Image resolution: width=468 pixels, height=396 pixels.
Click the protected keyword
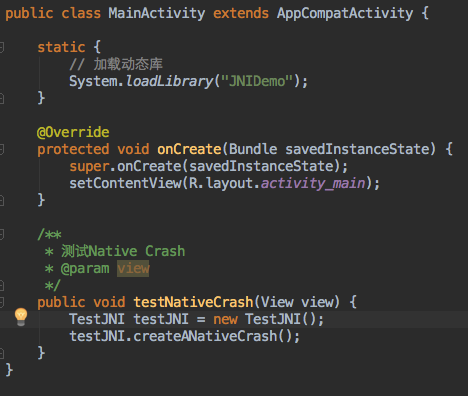[73, 149]
